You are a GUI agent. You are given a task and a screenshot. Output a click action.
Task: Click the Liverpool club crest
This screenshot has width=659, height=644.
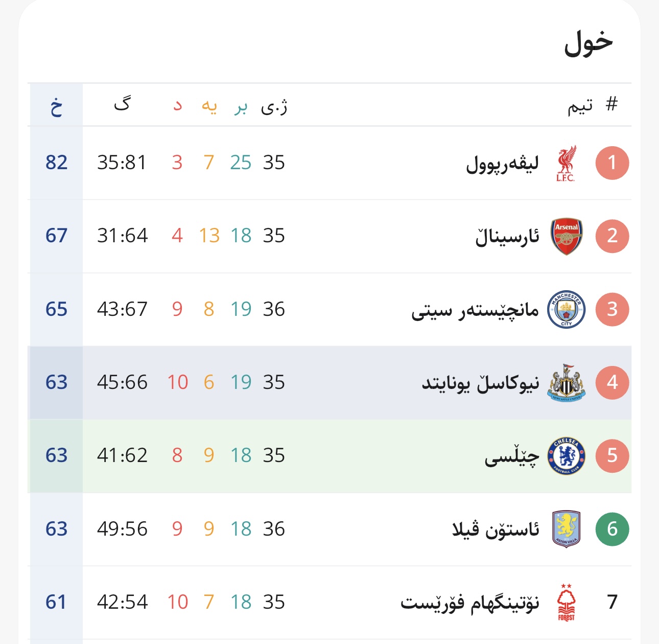point(566,163)
